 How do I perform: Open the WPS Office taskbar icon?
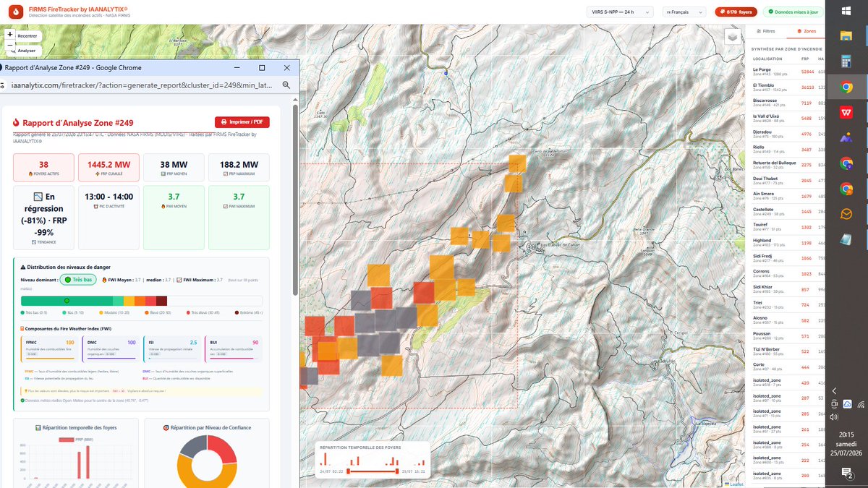tap(846, 113)
